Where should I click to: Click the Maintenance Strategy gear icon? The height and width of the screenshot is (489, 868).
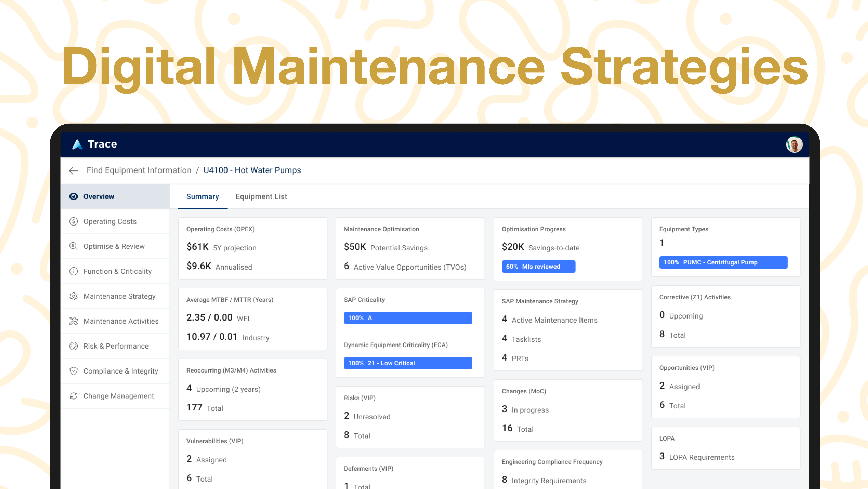(x=73, y=296)
